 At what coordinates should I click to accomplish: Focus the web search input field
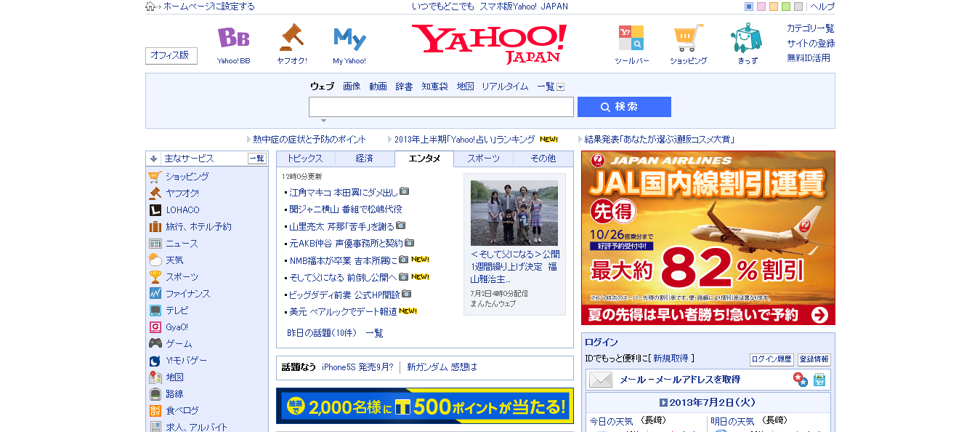pos(441,107)
